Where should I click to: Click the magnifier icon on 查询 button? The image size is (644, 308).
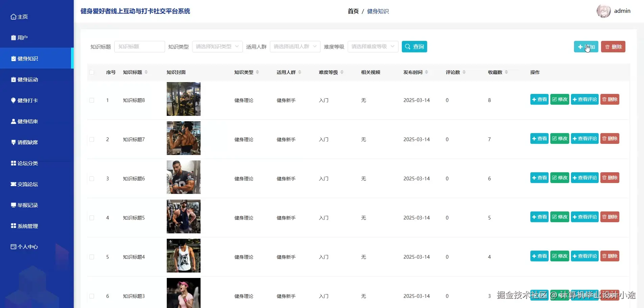[x=408, y=46]
